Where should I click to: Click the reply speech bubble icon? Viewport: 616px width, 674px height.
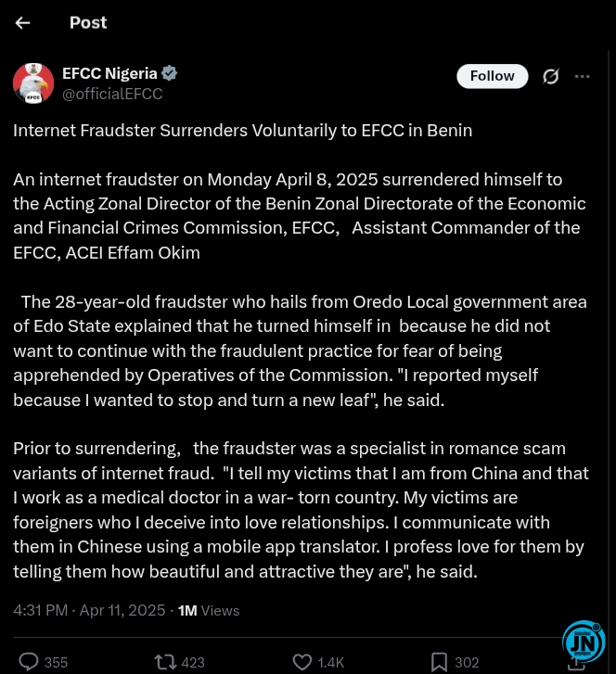29,662
